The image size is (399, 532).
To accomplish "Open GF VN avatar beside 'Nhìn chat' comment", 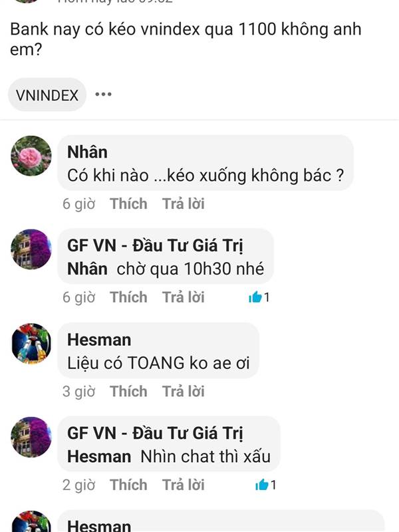I will [31, 437].
